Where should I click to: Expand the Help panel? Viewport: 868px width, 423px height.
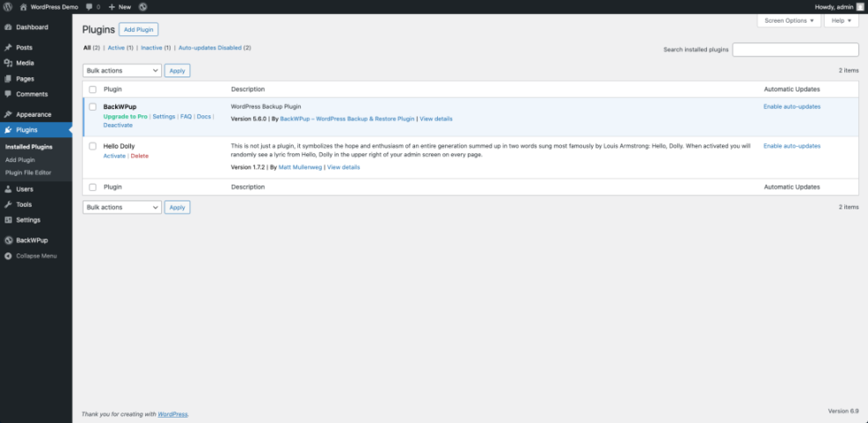coord(841,20)
